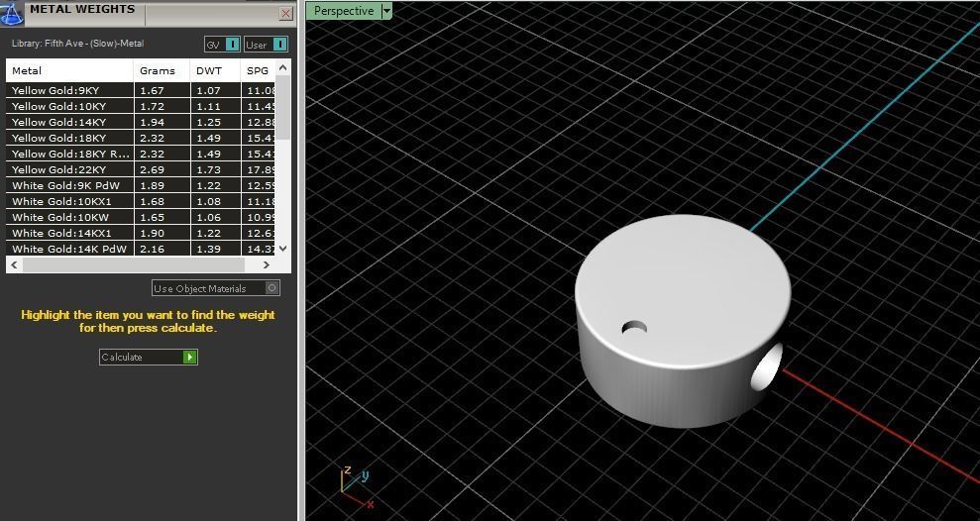The width and height of the screenshot is (980, 521).
Task: Click the 2.69 grams value cell
Action: (162, 169)
